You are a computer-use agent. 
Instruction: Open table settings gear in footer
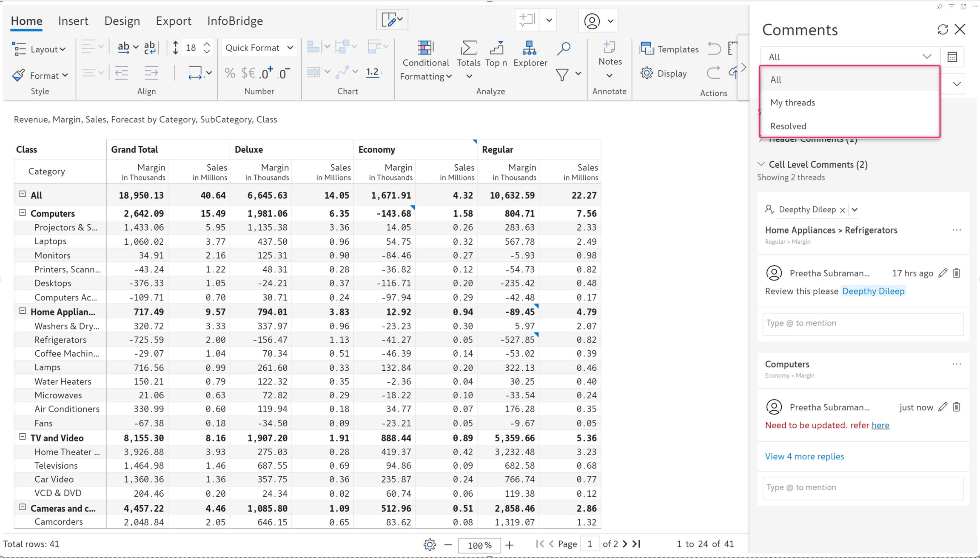(430, 544)
